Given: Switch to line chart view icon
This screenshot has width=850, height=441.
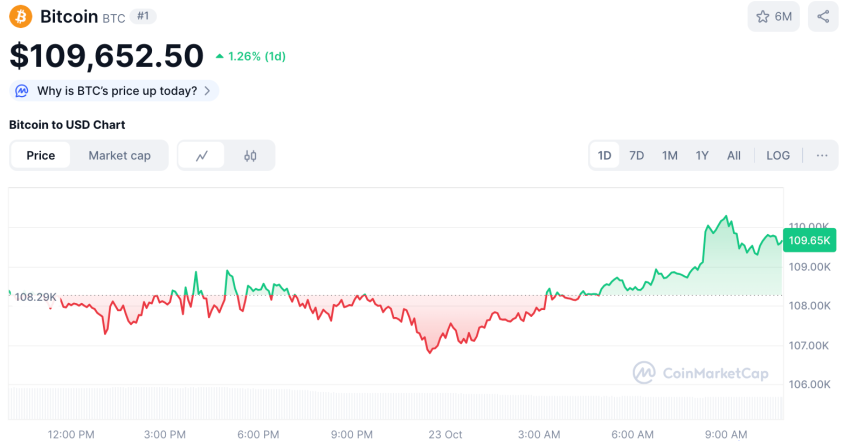Looking at the screenshot, I should [202, 156].
